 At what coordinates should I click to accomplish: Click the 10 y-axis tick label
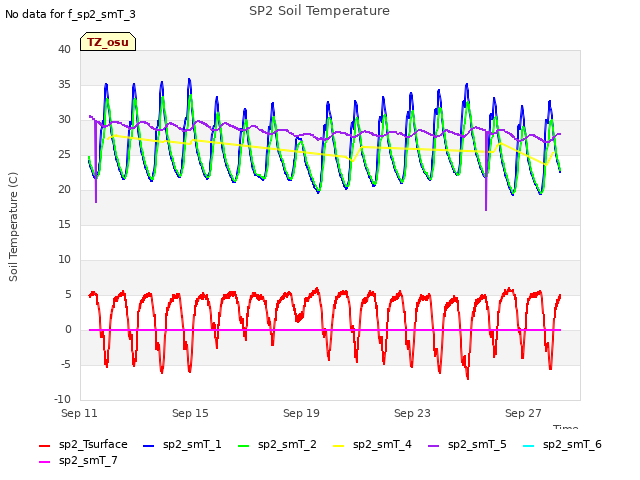pyautogui.click(x=64, y=260)
